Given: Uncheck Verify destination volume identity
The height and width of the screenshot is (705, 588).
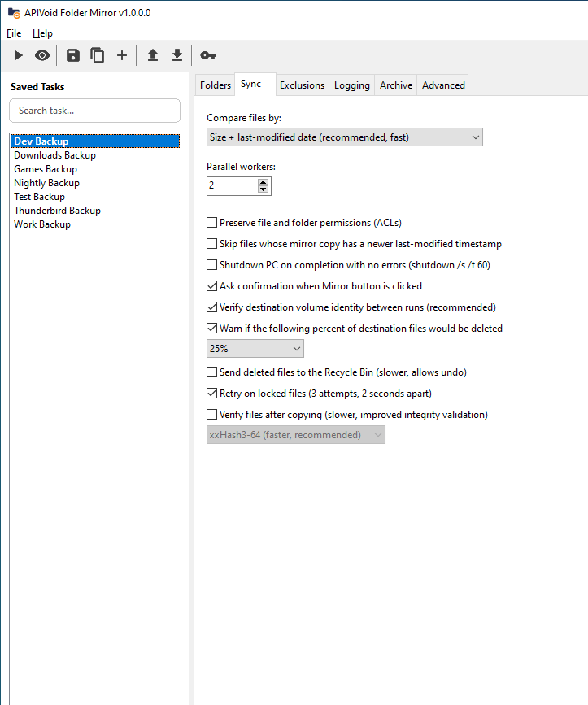Looking at the screenshot, I should coord(211,307).
